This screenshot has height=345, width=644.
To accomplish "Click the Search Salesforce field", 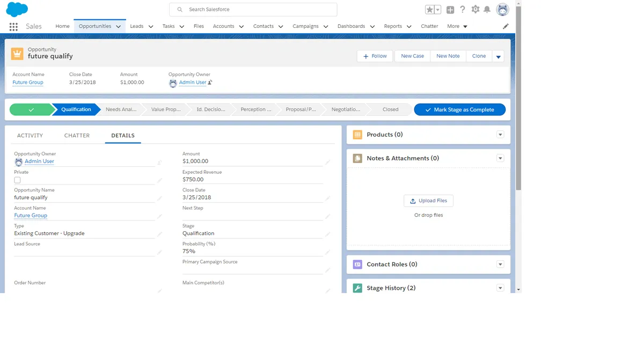I will (253, 9).
